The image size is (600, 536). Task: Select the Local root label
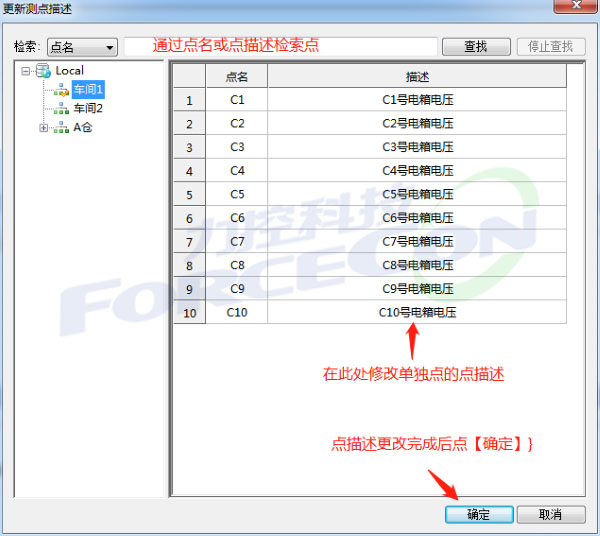(70, 71)
